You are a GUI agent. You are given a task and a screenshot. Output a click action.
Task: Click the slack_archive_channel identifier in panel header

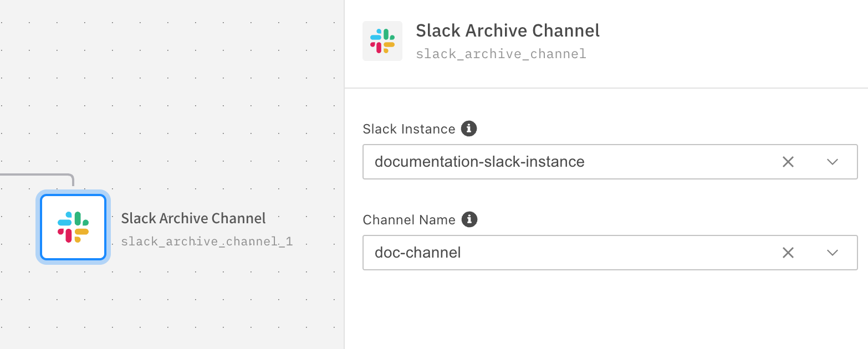pos(501,54)
